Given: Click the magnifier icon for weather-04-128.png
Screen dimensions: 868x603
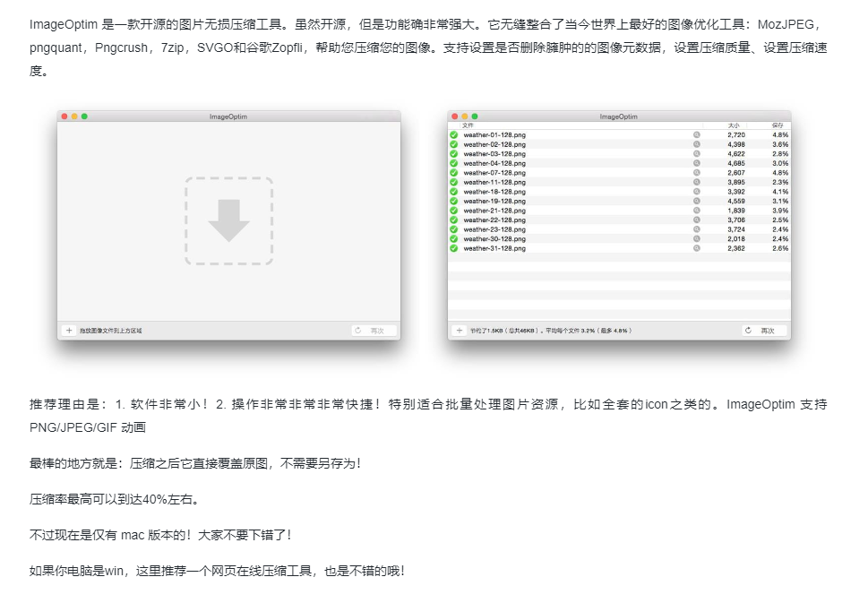Looking at the screenshot, I should point(696,163).
